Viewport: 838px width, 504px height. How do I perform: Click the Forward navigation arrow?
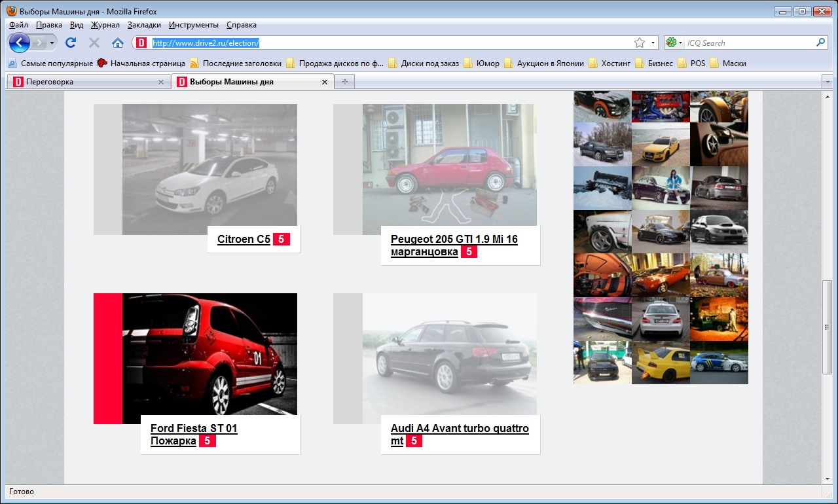pos(41,43)
